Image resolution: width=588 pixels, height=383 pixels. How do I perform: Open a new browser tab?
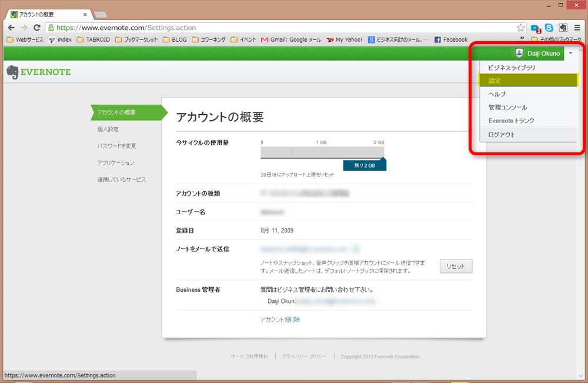[101, 15]
